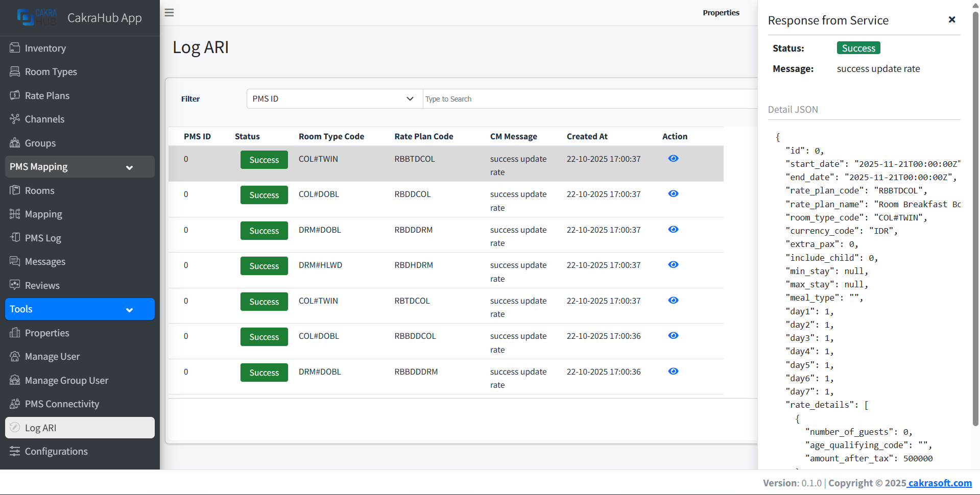Viewport: 980px width, 495px height.
Task: Open PMS Connectivity page
Action: pyautogui.click(x=62, y=404)
